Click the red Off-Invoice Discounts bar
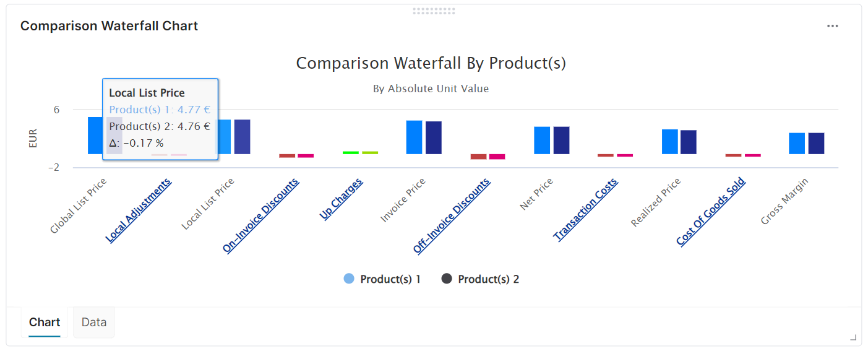 (478, 157)
